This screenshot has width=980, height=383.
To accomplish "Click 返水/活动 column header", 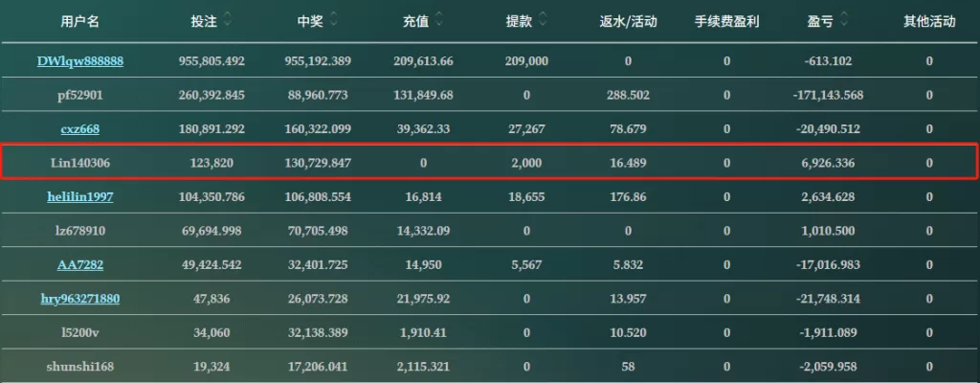I will (628, 20).
